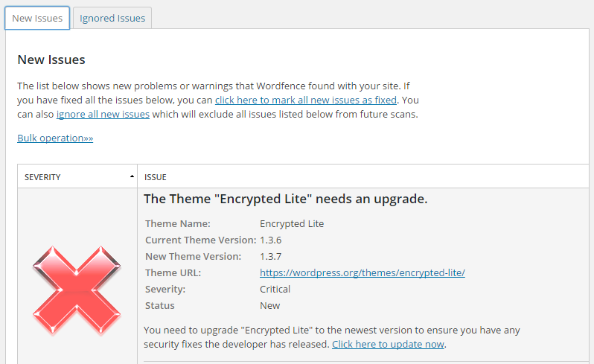The height and width of the screenshot is (364, 594).
Task: Switch to the Ignored Issues tab
Action: click(x=112, y=18)
